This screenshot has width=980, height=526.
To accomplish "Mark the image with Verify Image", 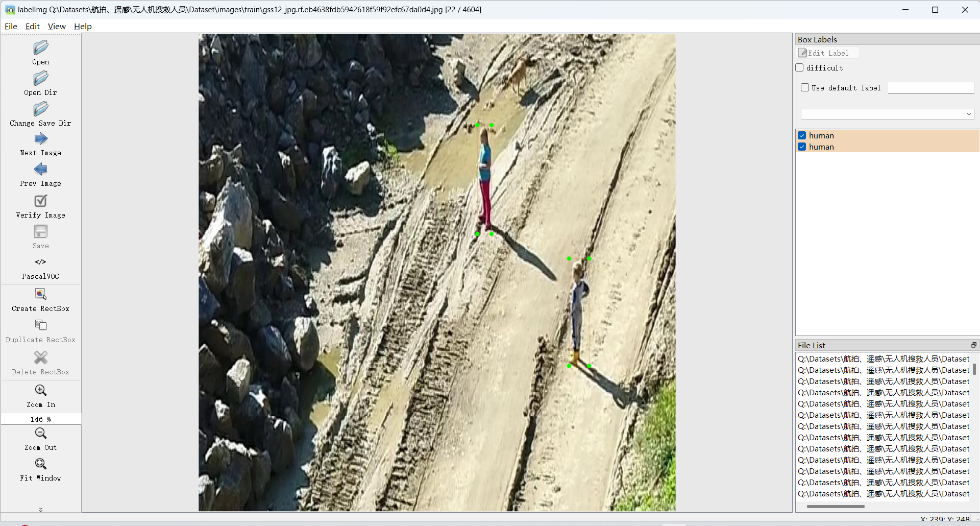I will pos(41,201).
